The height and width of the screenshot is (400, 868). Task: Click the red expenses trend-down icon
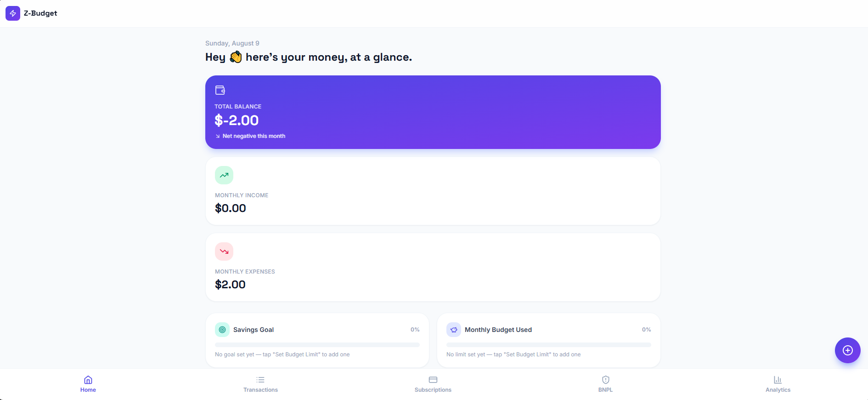(x=224, y=251)
